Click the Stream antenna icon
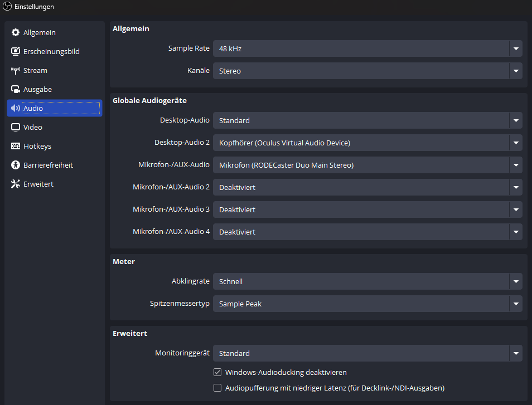532x405 pixels. (x=16, y=71)
